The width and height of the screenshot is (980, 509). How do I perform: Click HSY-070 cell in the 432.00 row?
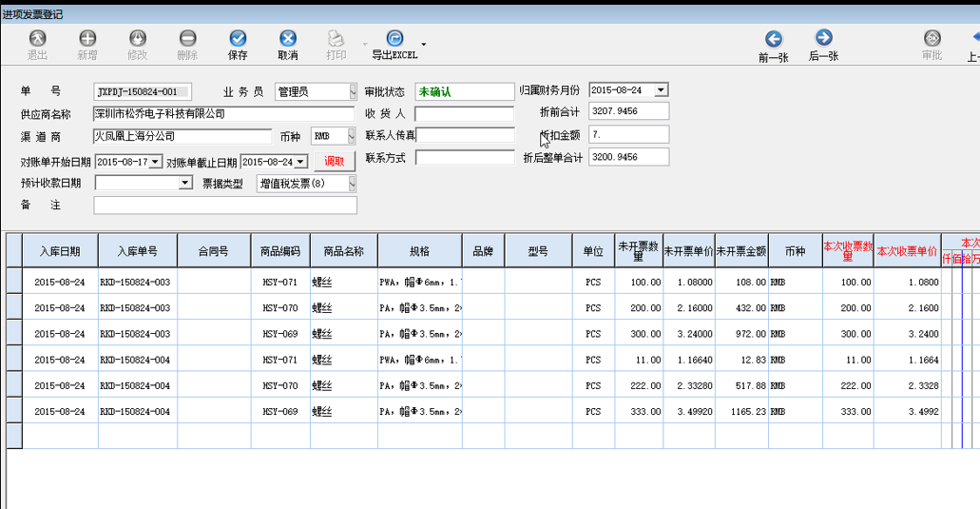pyautogui.click(x=280, y=307)
